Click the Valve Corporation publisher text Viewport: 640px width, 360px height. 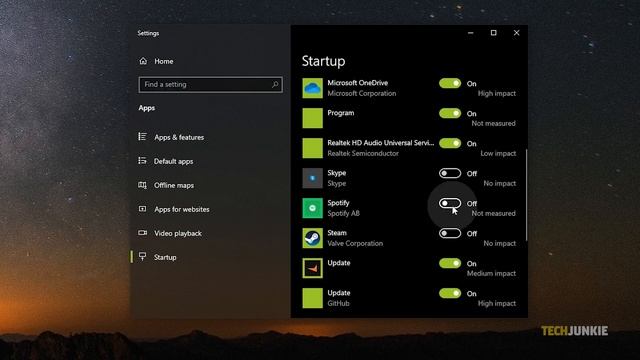coord(355,243)
